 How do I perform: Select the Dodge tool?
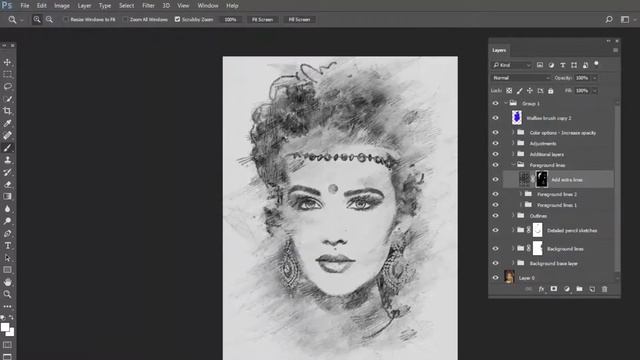coord(7,221)
